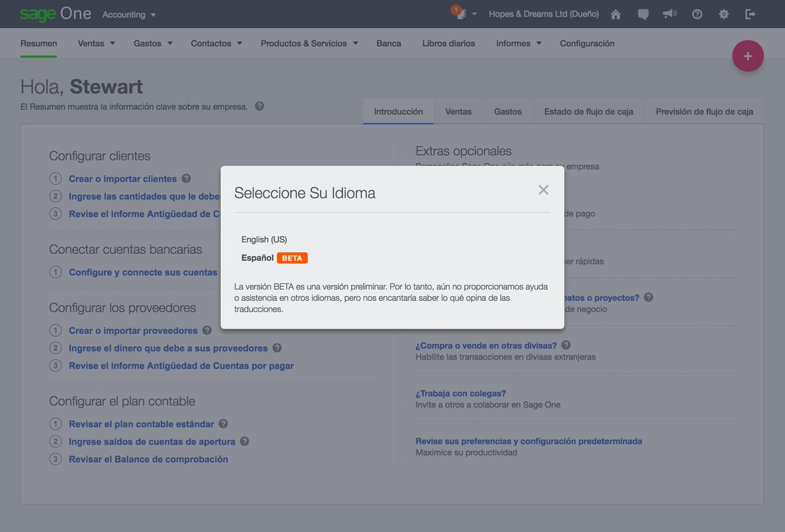Open the messages chat bubble icon

click(642, 14)
